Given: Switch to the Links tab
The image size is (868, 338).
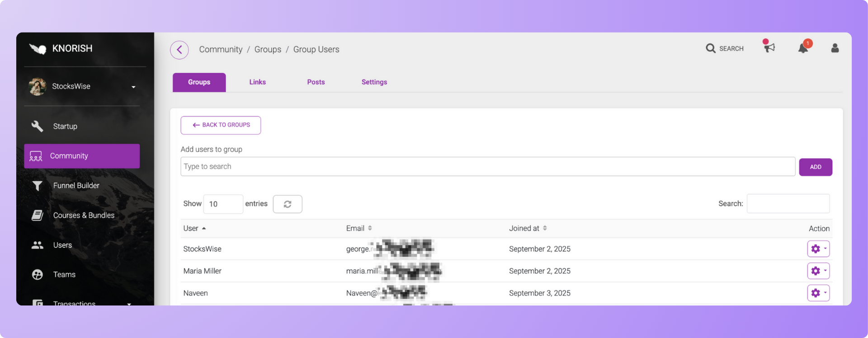Looking at the screenshot, I should (x=257, y=82).
